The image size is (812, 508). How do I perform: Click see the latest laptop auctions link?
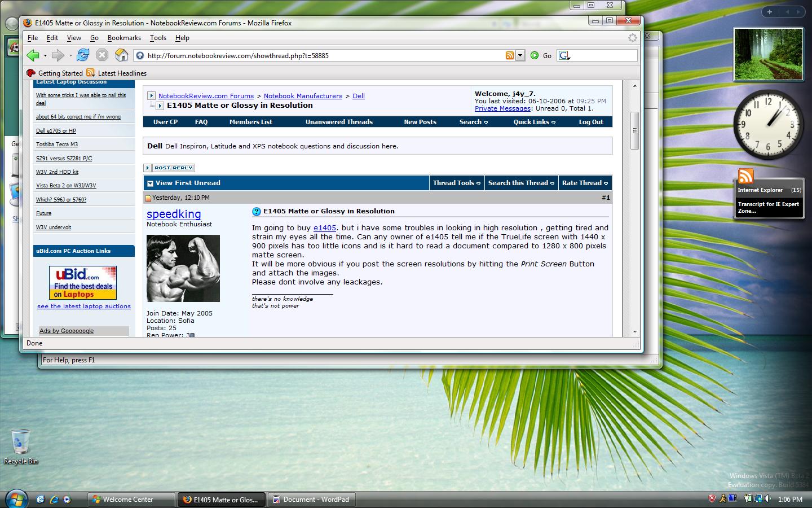click(84, 306)
